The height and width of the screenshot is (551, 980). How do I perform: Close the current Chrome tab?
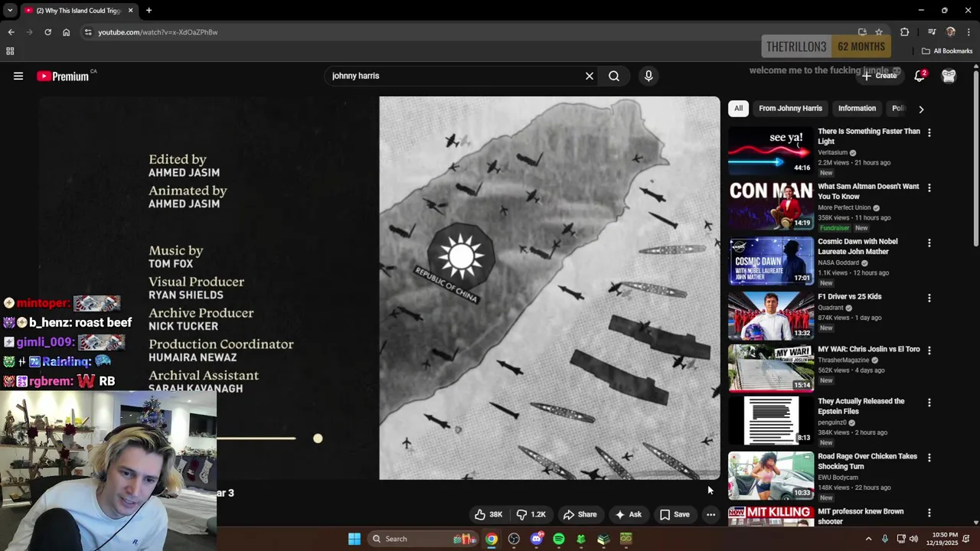[x=130, y=11]
